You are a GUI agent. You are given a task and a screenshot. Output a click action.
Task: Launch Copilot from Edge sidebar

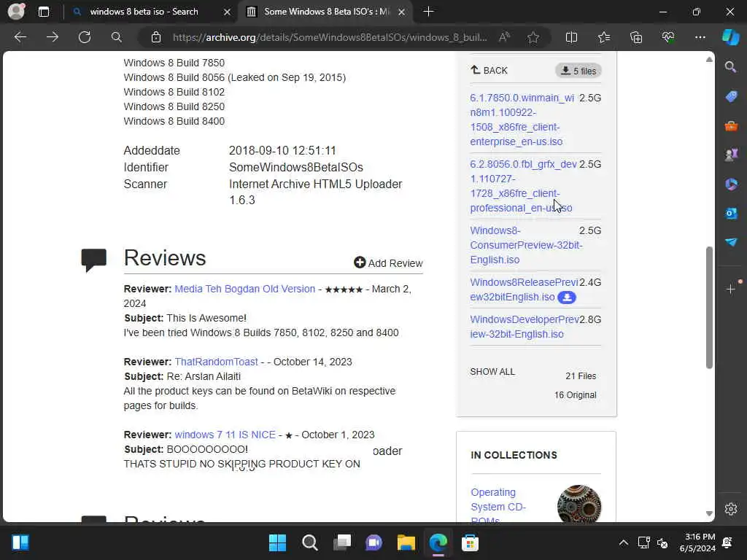[731, 37]
